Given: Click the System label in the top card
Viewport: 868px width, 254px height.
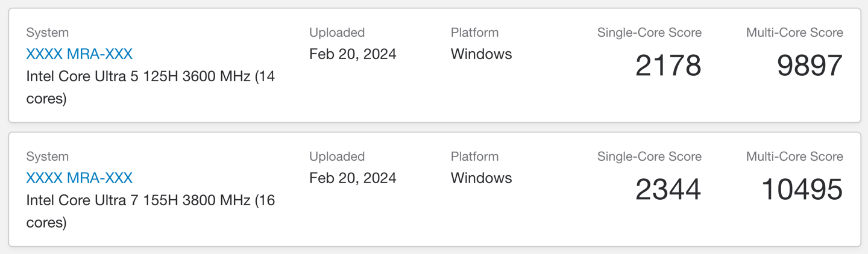Looking at the screenshot, I should [47, 33].
